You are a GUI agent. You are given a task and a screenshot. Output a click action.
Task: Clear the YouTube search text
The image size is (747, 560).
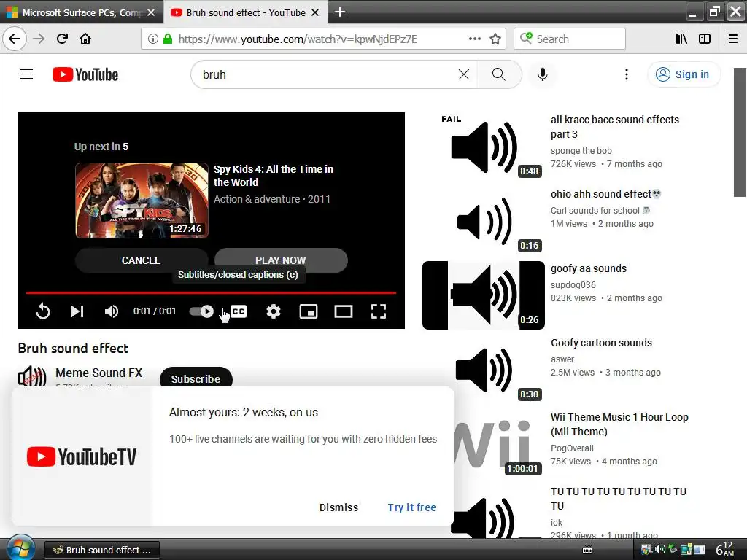pyautogui.click(x=463, y=74)
